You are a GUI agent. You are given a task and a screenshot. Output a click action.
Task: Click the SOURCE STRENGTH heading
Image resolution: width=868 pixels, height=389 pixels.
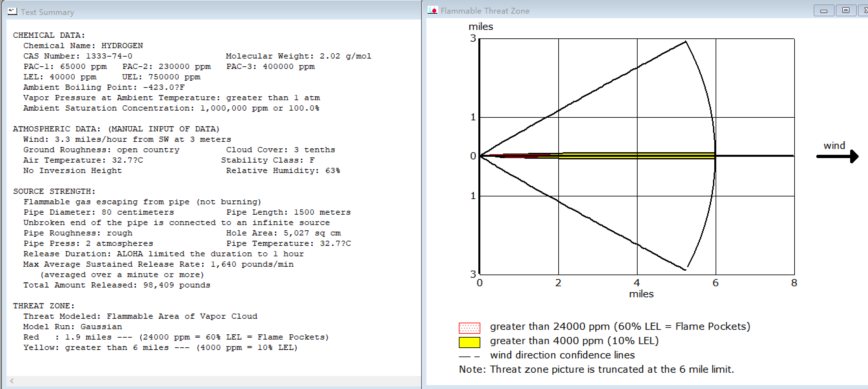click(54, 191)
